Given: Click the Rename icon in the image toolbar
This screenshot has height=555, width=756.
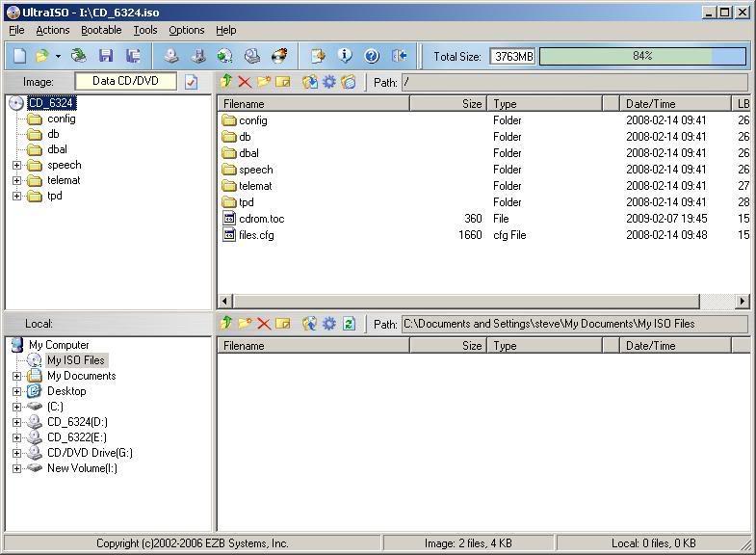Looking at the screenshot, I should tap(283, 82).
